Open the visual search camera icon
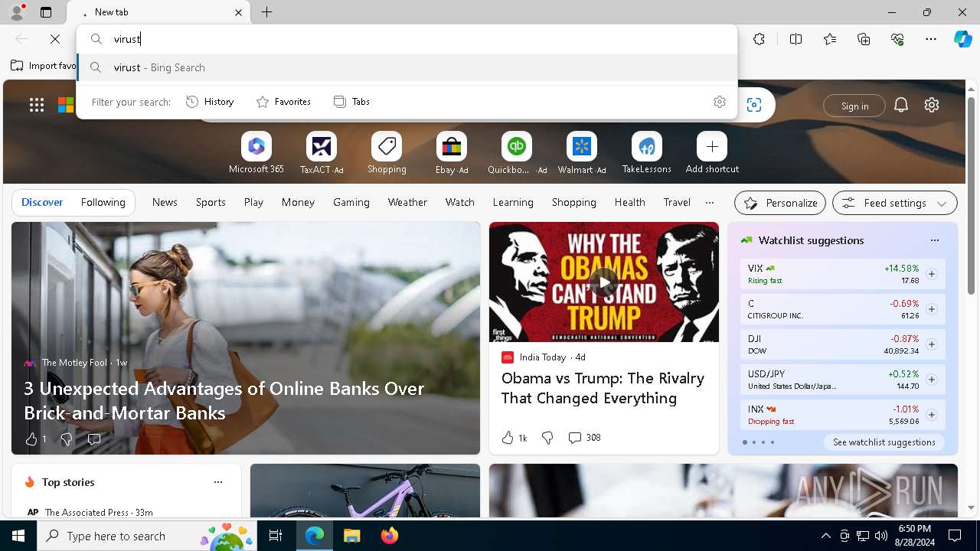The height and width of the screenshot is (551, 980). (754, 105)
